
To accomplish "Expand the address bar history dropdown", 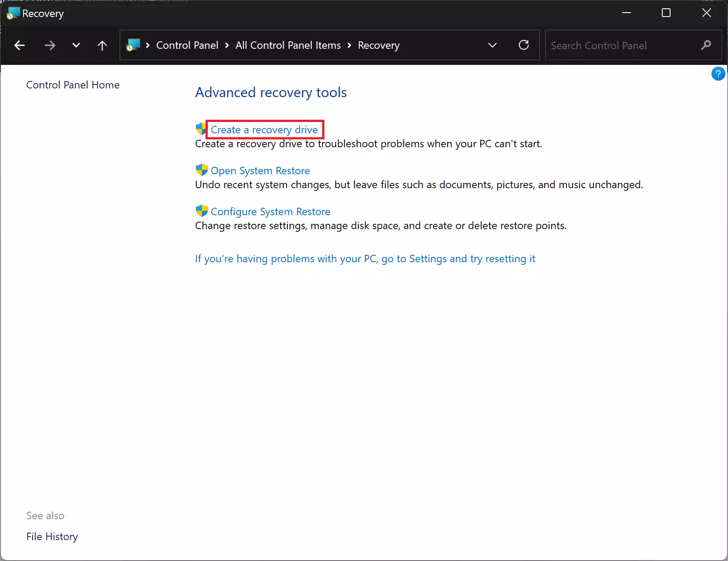I will [492, 45].
